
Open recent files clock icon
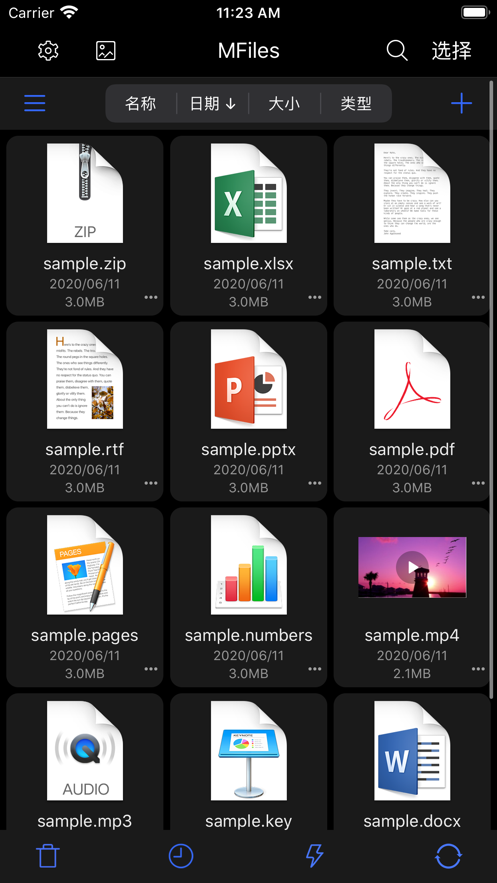181,857
